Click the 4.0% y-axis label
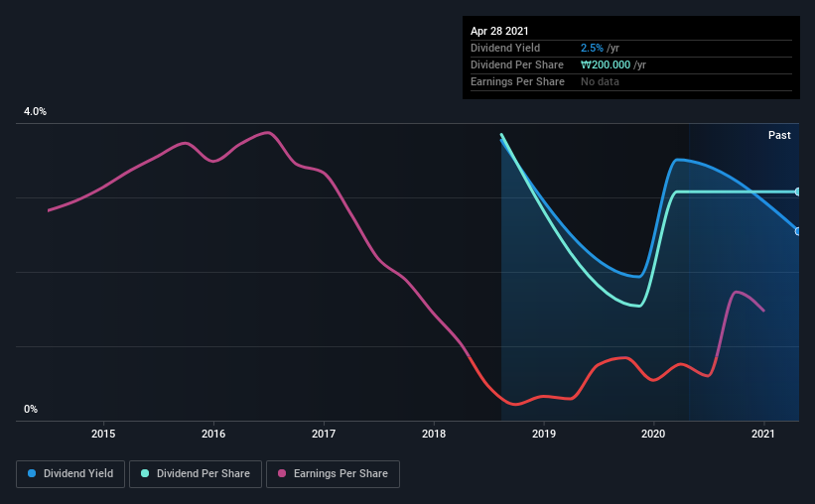The image size is (815, 504). point(35,112)
